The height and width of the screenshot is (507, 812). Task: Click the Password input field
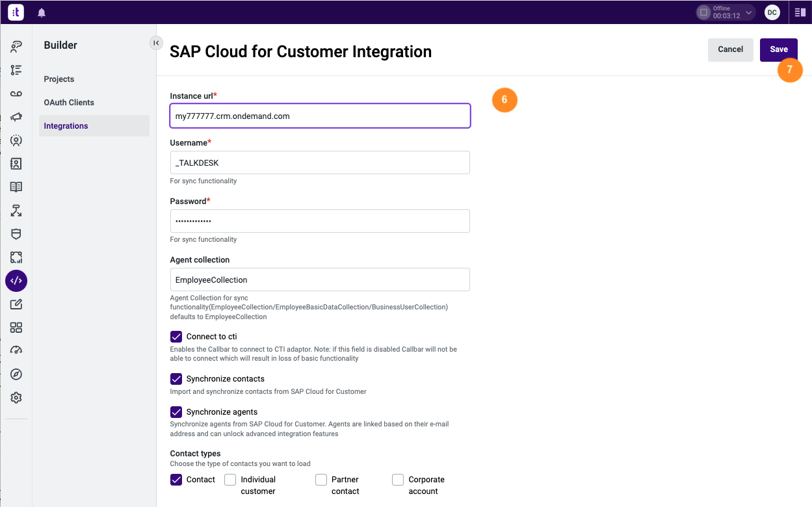320,221
